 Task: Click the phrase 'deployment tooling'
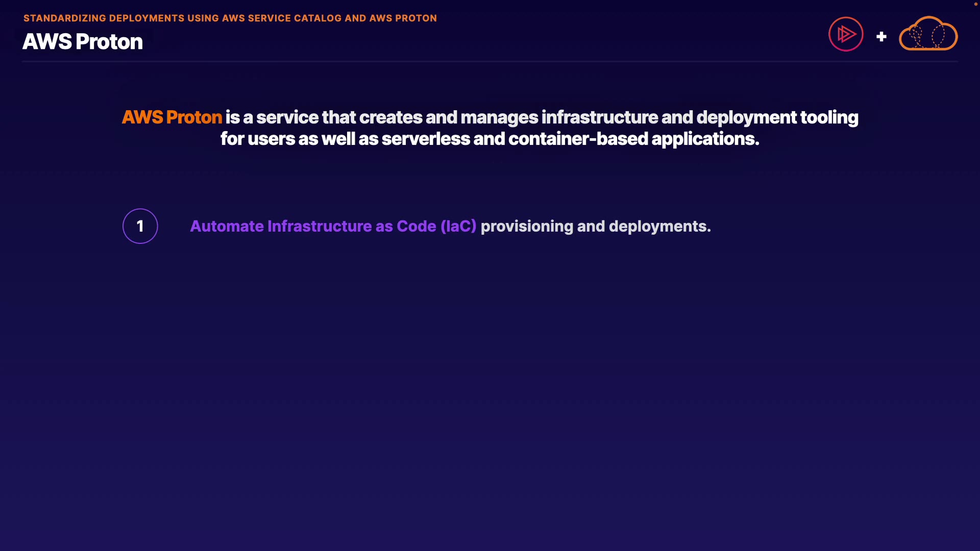777,117
